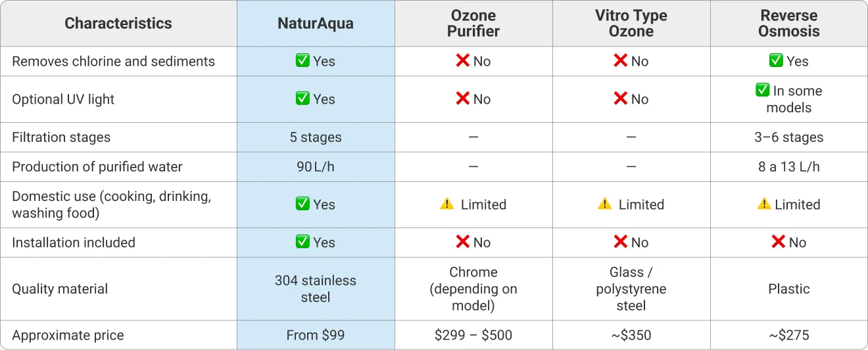Select the Reverse Osmosis column header

(789, 24)
